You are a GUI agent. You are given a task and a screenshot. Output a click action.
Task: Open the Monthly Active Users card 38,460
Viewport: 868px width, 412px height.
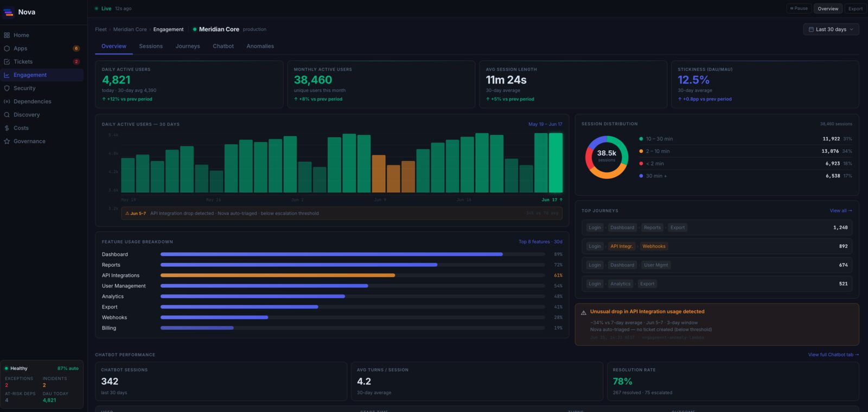click(x=381, y=85)
